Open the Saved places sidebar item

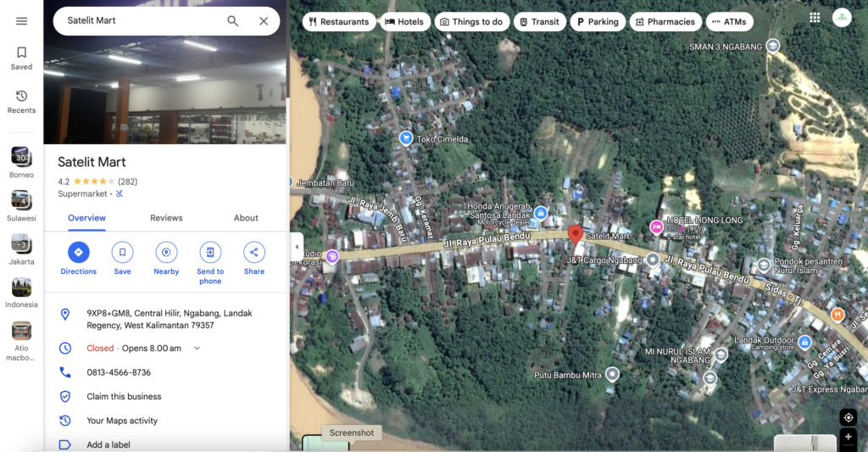21,58
